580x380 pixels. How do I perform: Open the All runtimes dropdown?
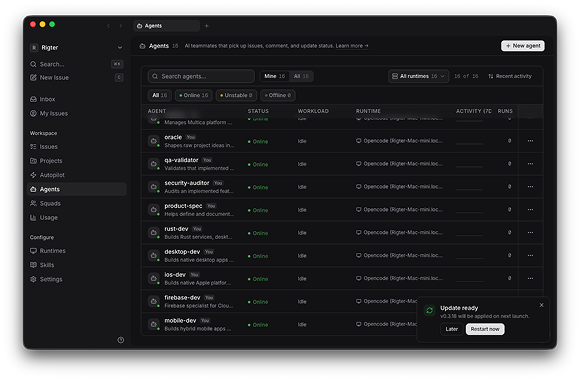tap(418, 76)
